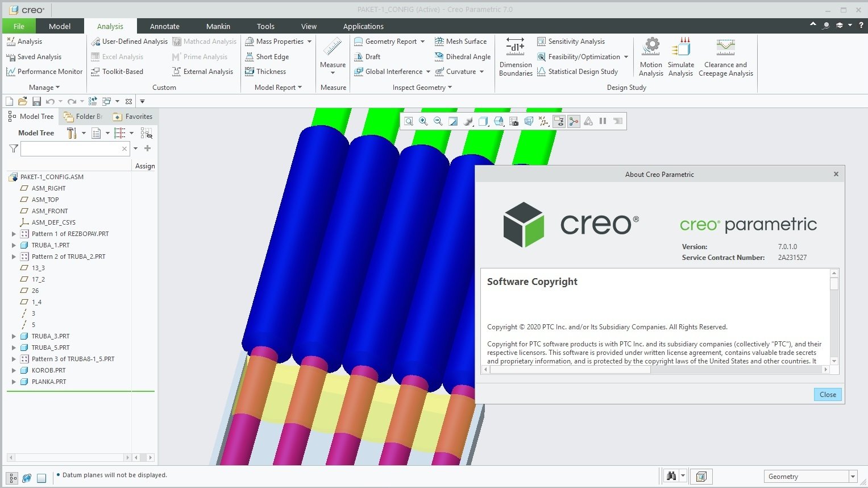Screen dimensions: 868x488
Task: Click the Zoom Out icon in graphics toolbar
Action: [438, 121]
